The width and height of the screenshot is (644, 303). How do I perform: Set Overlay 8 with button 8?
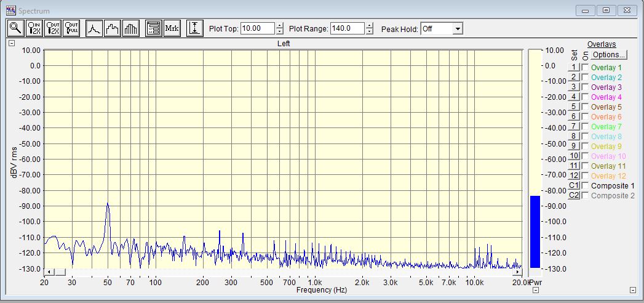pyautogui.click(x=574, y=137)
